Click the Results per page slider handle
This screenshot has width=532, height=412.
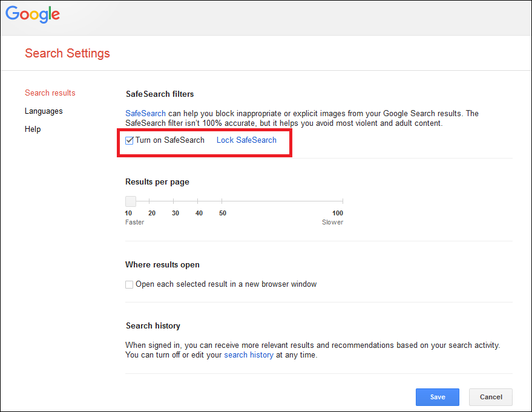[x=130, y=201]
